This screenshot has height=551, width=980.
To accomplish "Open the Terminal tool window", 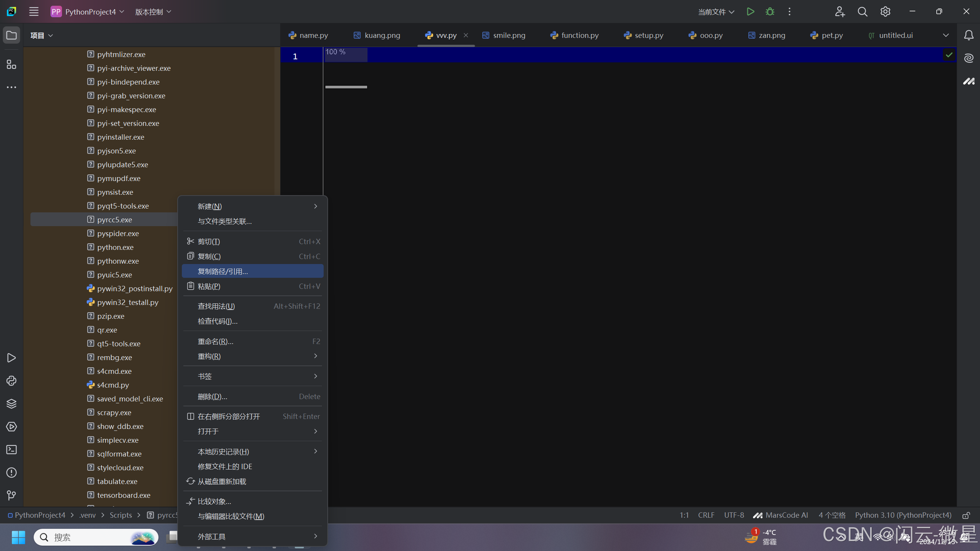I will (11, 450).
